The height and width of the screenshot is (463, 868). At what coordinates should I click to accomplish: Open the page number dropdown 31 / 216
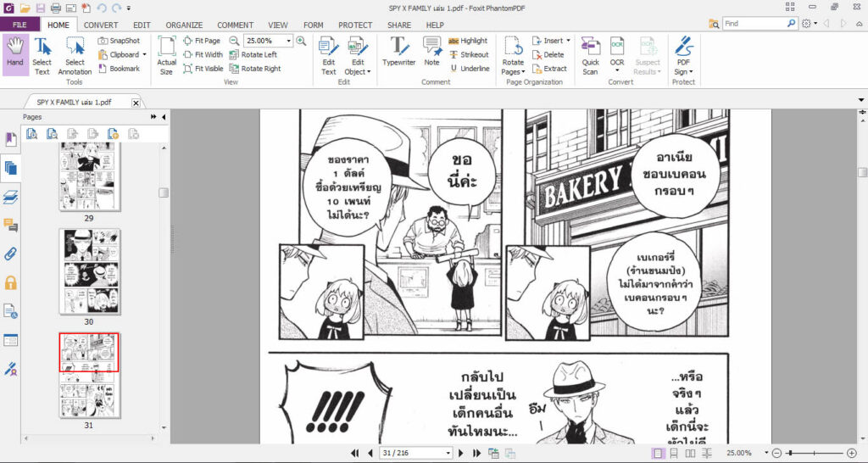pos(448,453)
